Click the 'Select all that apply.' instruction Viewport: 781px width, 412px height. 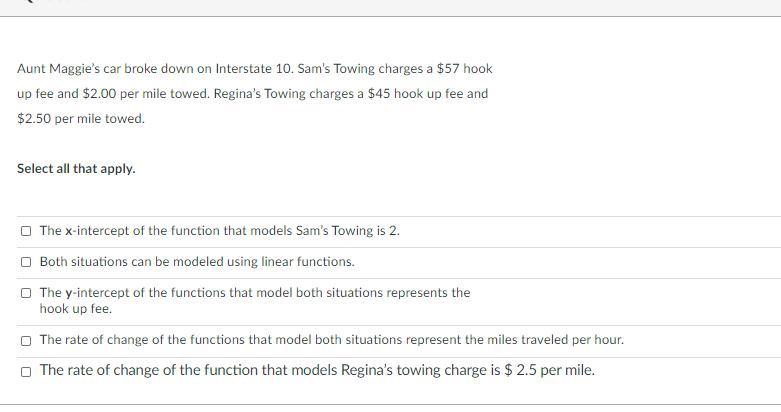tap(76, 169)
